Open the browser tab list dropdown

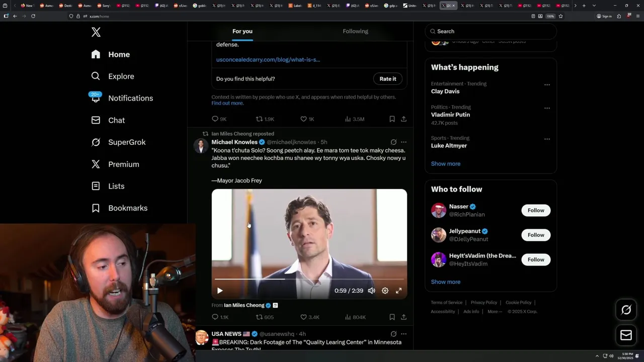click(594, 6)
